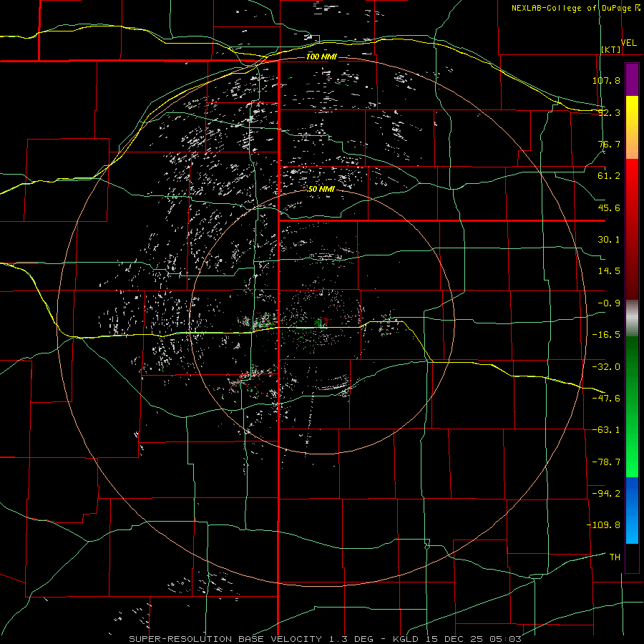Click the 92.3 scale value

click(609, 112)
